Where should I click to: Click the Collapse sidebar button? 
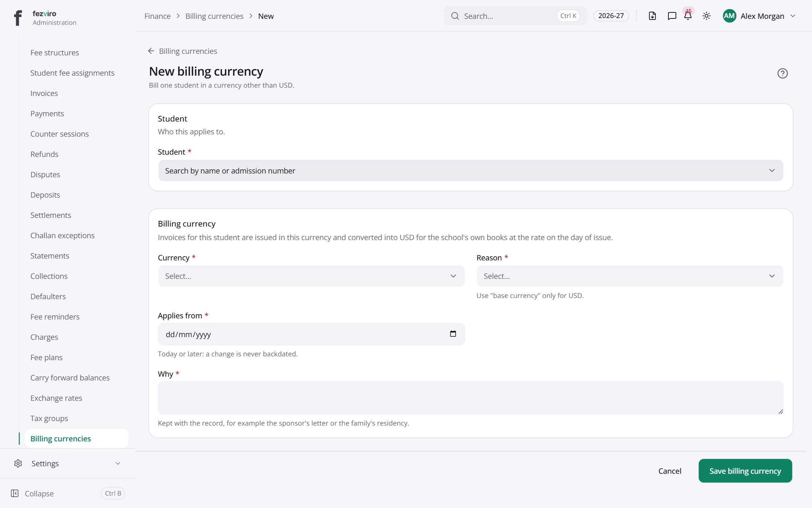[x=68, y=493]
